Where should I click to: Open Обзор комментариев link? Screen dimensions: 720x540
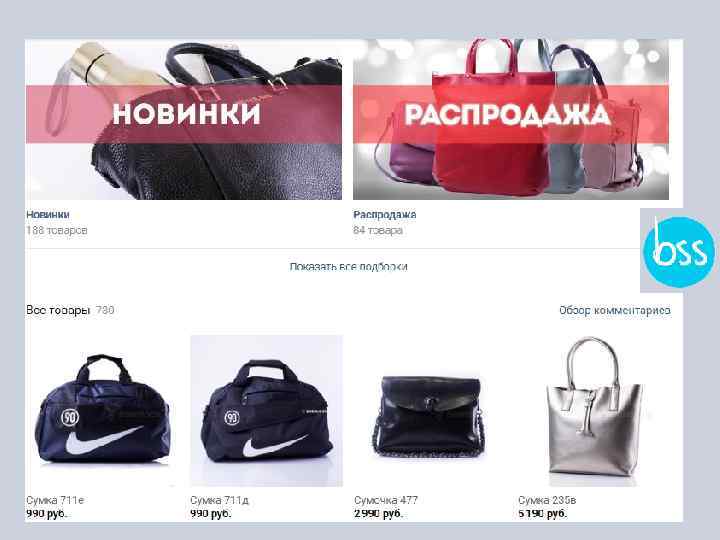click(x=614, y=310)
